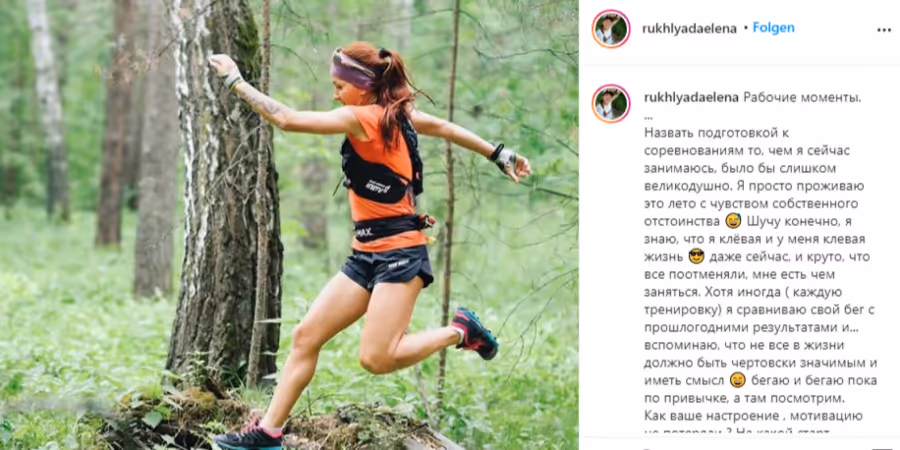Click the grinning sweat emoji after отстоинства
The height and width of the screenshot is (450, 900).
point(733,220)
